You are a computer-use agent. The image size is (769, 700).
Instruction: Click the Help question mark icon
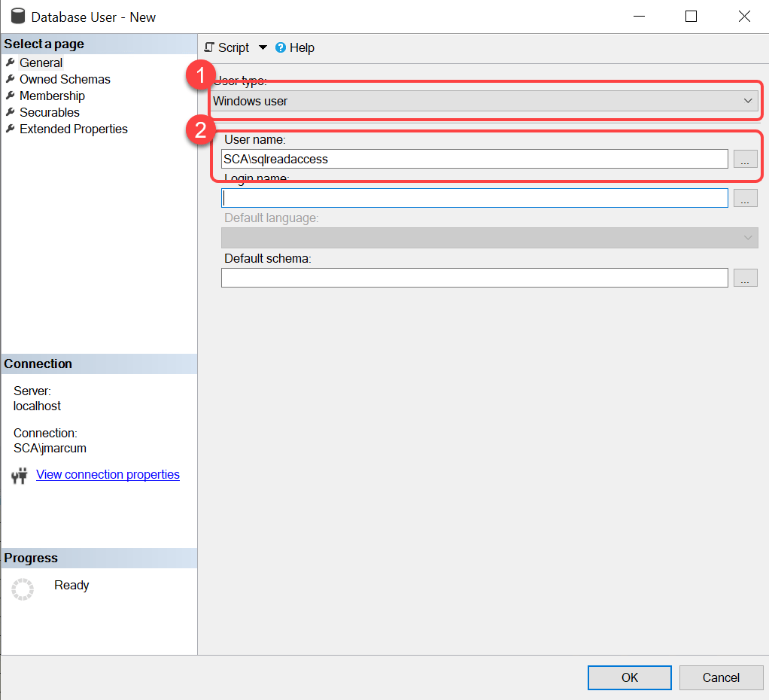point(281,47)
